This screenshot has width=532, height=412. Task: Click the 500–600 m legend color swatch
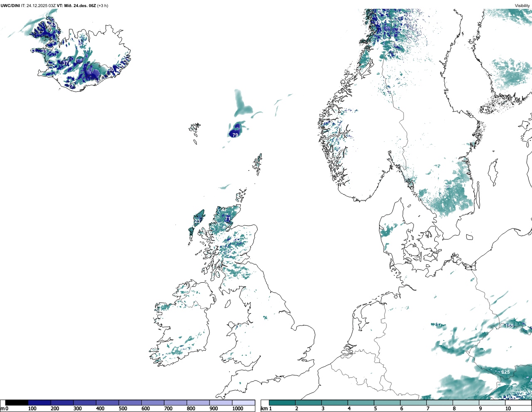point(130,402)
